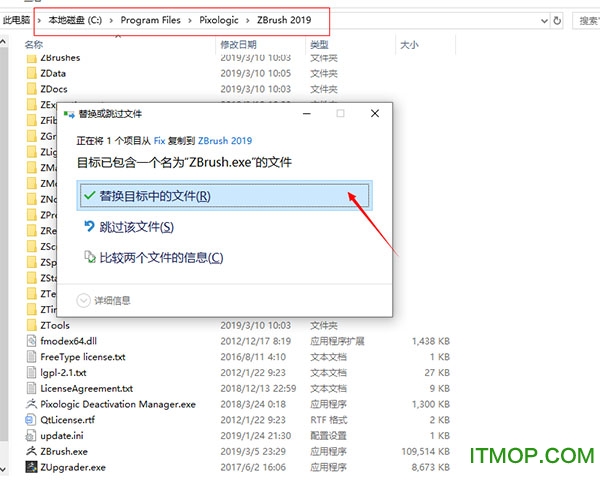Close the replace or skip files dialog

coord(375,113)
